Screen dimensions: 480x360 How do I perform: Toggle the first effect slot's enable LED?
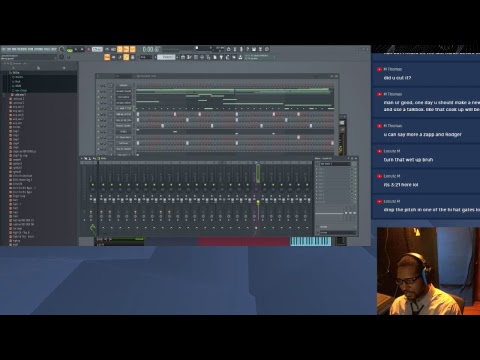[x=355, y=169]
